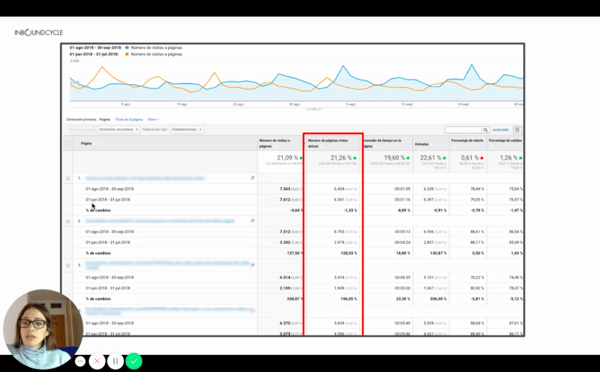Open the Predeterminado sort-type dropdown
The image size is (600, 372).
point(187,130)
